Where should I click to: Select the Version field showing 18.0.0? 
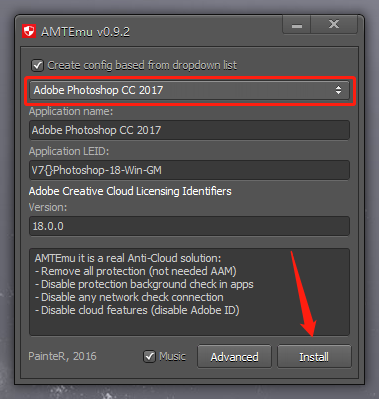coord(189,226)
